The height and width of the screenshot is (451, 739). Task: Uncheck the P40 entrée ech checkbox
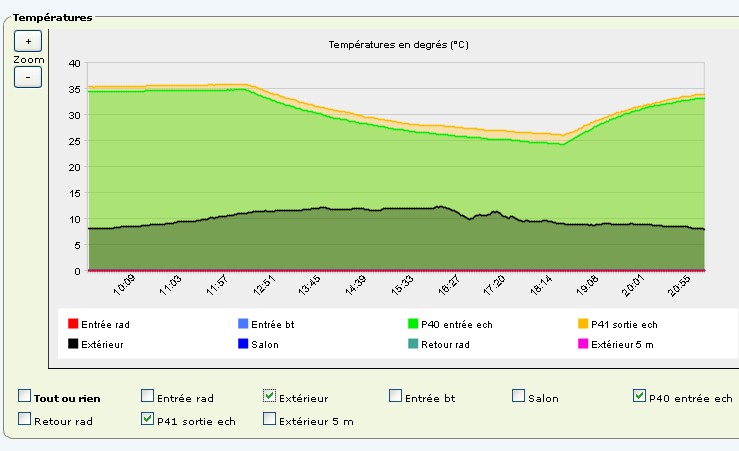pos(640,396)
